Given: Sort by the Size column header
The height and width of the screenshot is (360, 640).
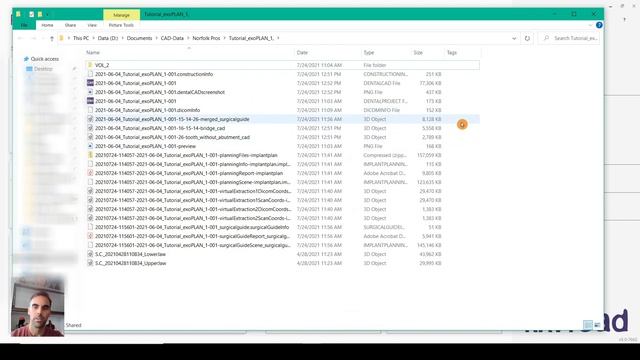Looking at the screenshot, I should pos(418,53).
